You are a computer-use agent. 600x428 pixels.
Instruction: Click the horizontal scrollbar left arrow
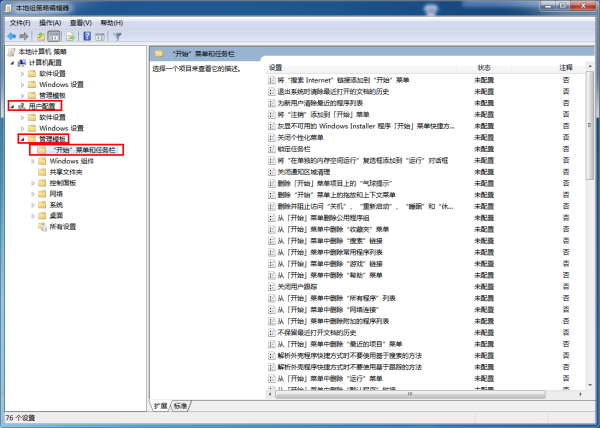271,394
